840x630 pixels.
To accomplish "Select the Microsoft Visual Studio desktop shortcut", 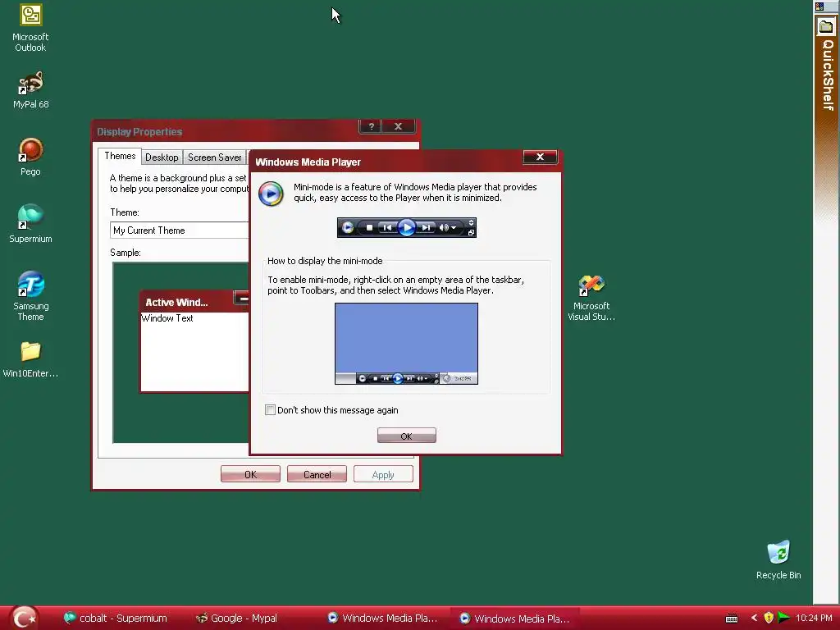I will click(591, 298).
